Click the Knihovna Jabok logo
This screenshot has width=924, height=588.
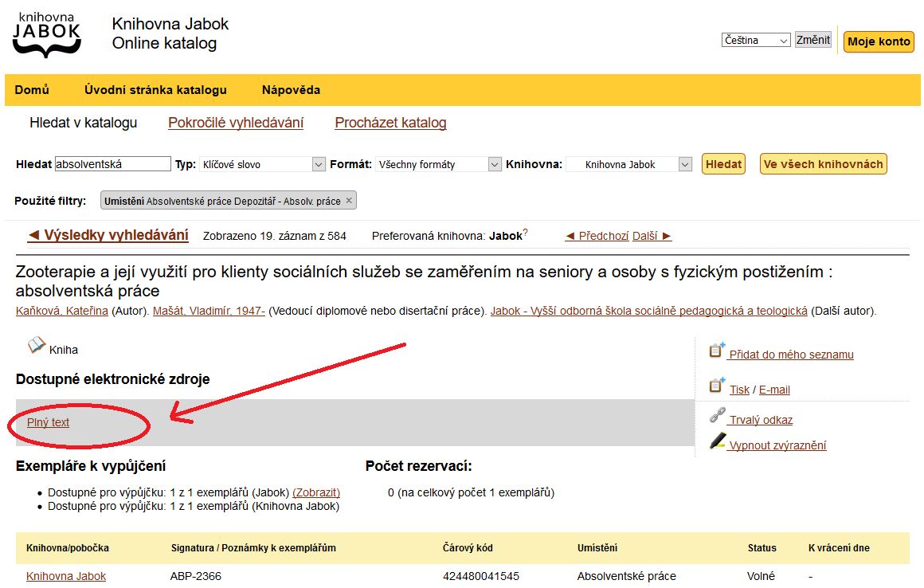pyautogui.click(x=47, y=35)
